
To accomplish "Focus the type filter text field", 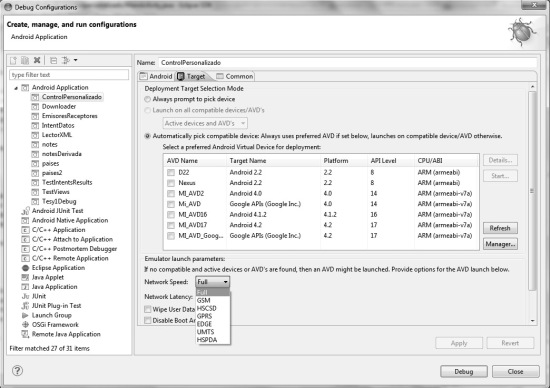I will click(69, 75).
